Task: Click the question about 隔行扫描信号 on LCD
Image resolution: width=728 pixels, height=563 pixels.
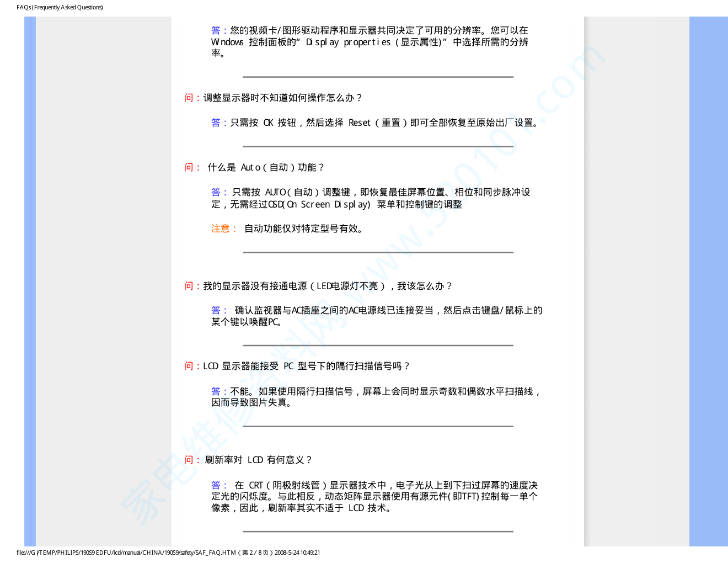Action: click(x=306, y=366)
